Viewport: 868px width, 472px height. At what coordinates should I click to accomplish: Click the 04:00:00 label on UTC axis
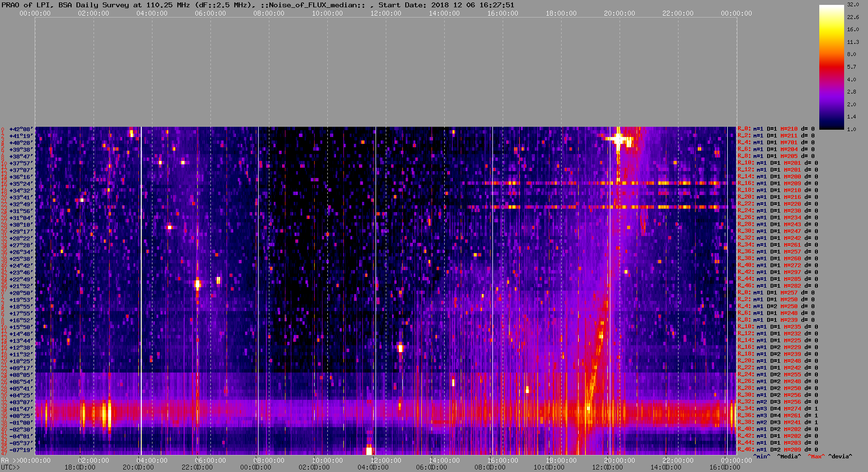373,468
